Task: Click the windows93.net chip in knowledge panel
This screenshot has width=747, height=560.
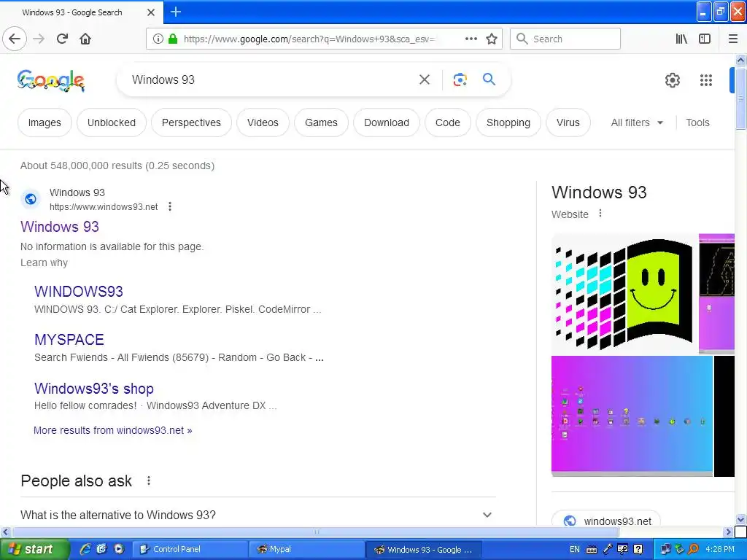Action: point(606,521)
